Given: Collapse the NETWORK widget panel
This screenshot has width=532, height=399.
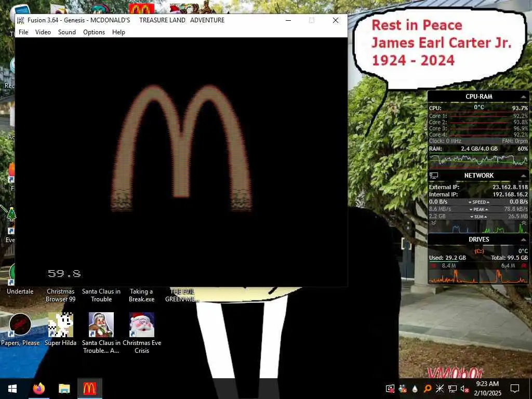Looking at the screenshot, I should point(524,176).
